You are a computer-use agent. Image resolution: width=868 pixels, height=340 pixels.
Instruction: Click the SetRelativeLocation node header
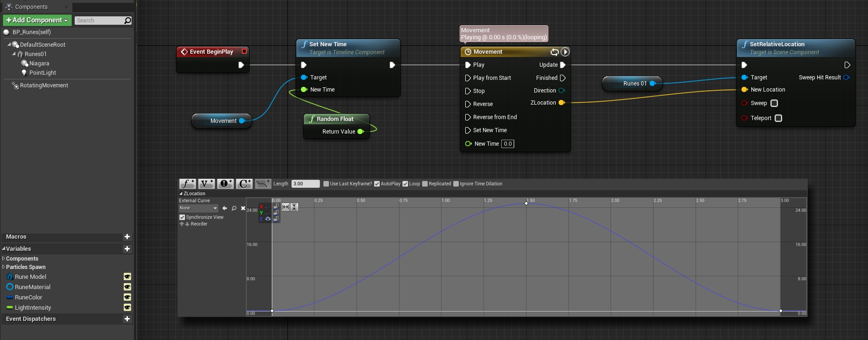coord(796,48)
